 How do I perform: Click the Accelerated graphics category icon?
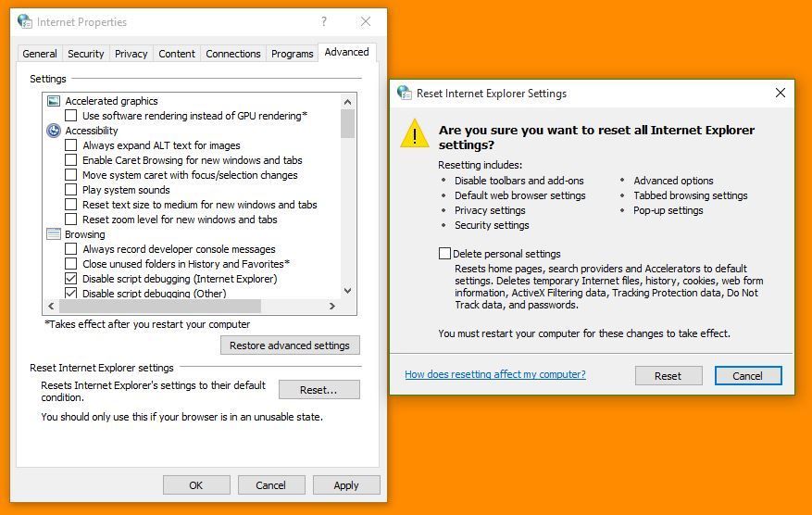click(x=54, y=101)
